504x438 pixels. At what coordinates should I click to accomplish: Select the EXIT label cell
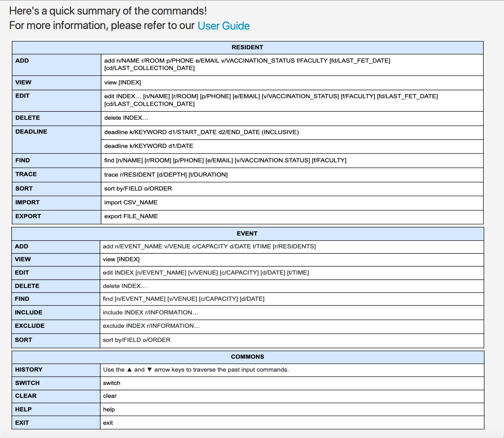tap(56, 423)
